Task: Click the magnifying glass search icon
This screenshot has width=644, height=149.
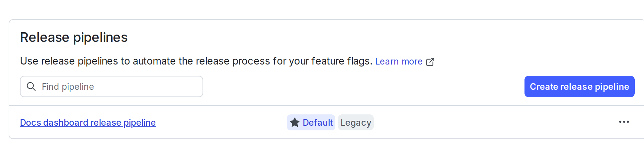Action: coord(31,86)
